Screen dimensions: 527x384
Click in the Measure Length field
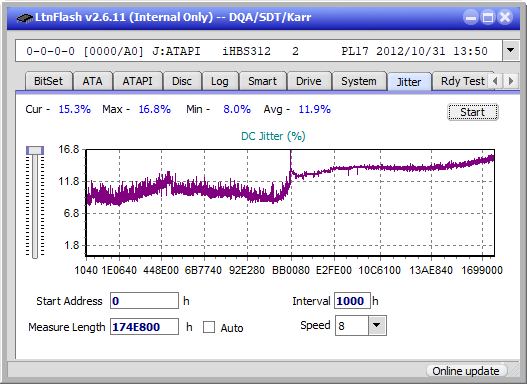point(145,327)
